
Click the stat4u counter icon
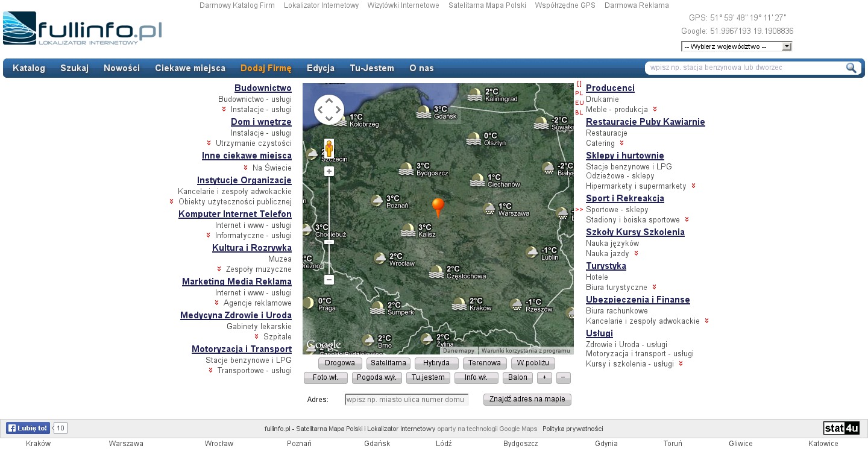point(841,429)
